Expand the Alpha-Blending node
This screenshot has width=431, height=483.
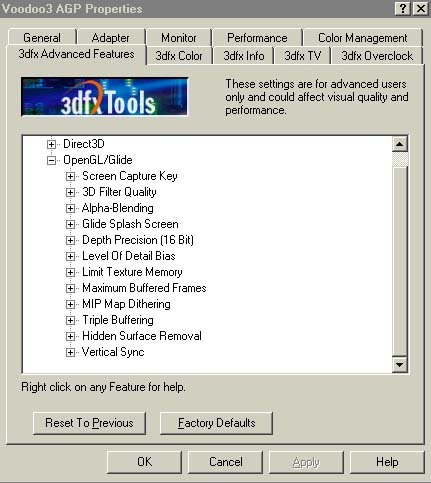(x=70, y=208)
